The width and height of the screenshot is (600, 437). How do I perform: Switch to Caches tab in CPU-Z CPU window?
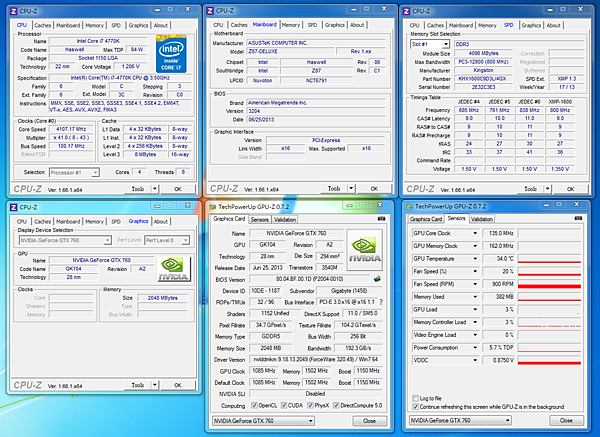tap(42, 25)
